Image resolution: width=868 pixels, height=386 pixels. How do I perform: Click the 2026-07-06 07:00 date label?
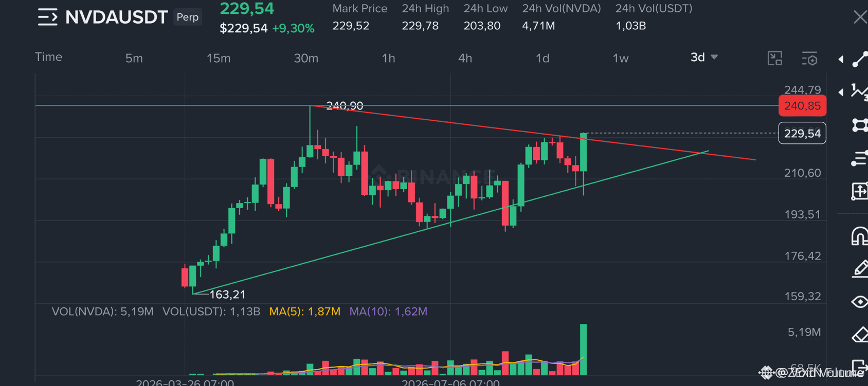tap(450, 382)
